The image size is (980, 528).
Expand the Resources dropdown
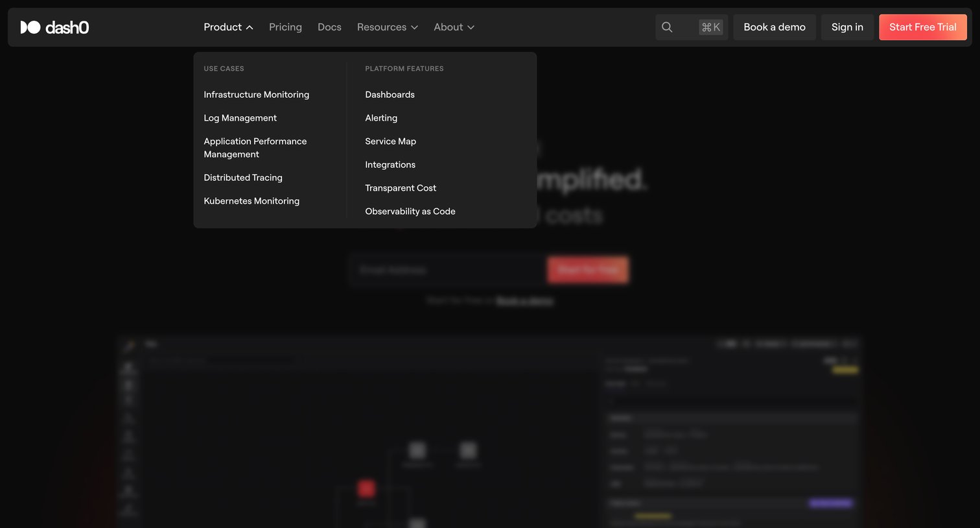point(388,27)
